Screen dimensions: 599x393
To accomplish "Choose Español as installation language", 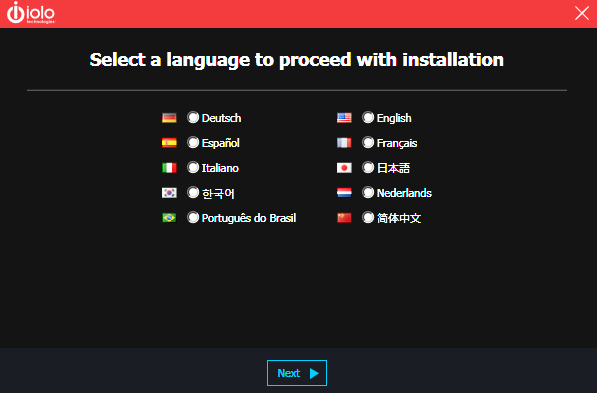I will [193, 142].
